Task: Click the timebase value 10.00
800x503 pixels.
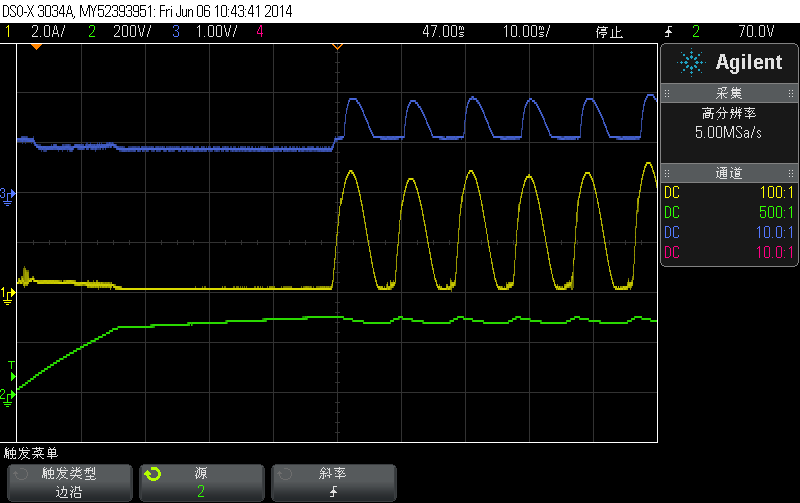Action: (527, 32)
